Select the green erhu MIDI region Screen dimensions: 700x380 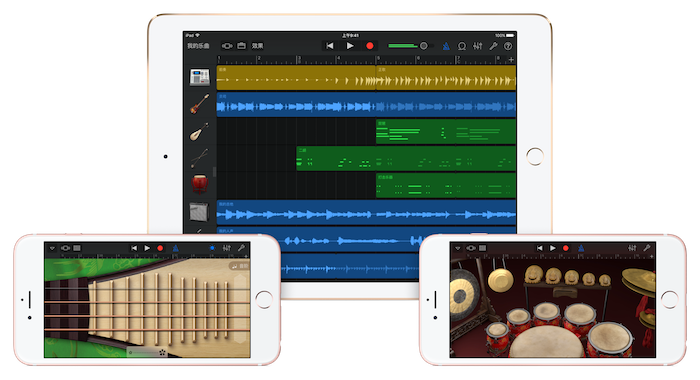coord(406,158)
